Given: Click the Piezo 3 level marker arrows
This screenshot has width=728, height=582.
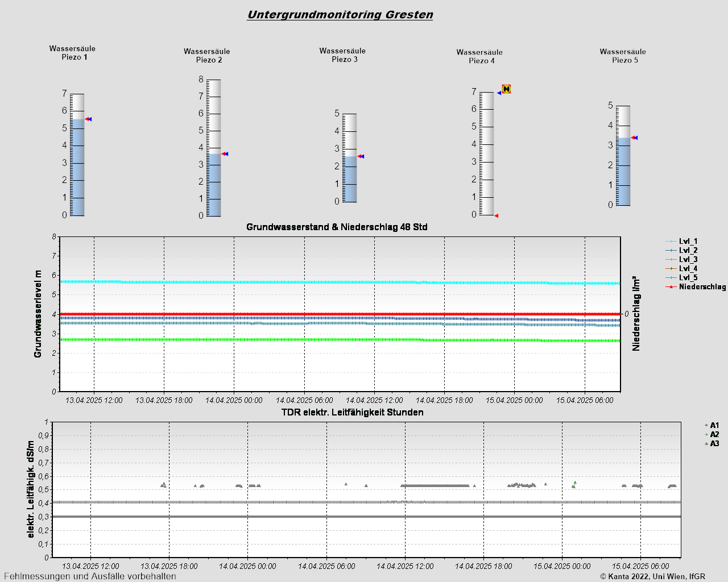Looking at the screenshot, I should point(361,156).
